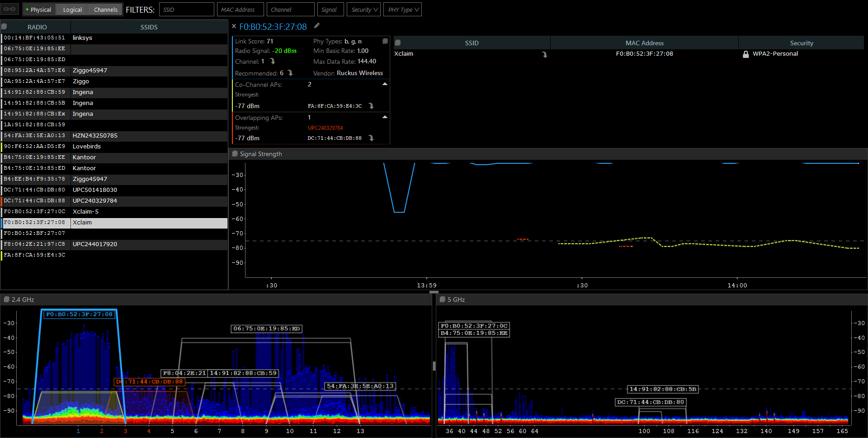Click the jump arrow next to Recommended 6
868x438 pixels.
(x=290, y=73)
